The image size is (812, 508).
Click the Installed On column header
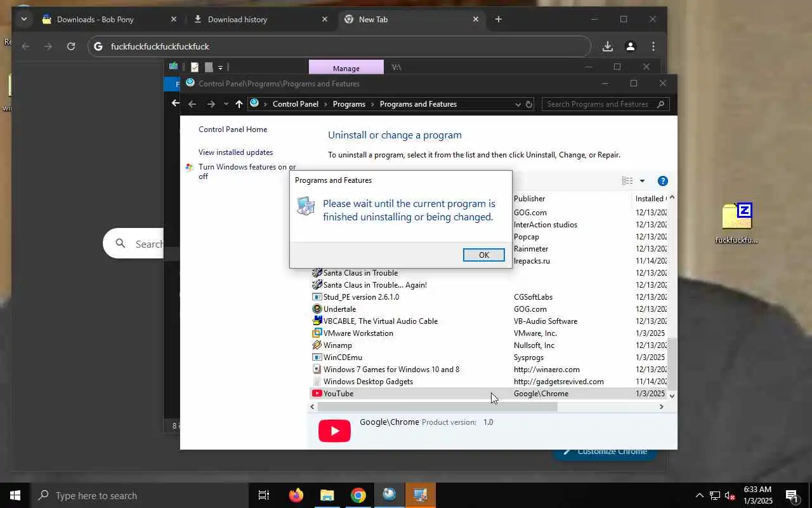650,199
